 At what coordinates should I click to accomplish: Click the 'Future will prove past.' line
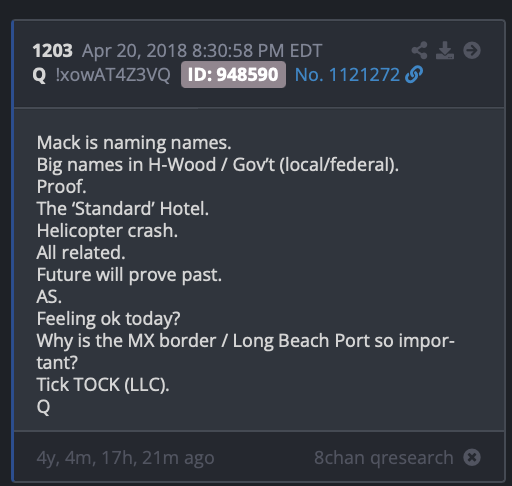point(129,275)
